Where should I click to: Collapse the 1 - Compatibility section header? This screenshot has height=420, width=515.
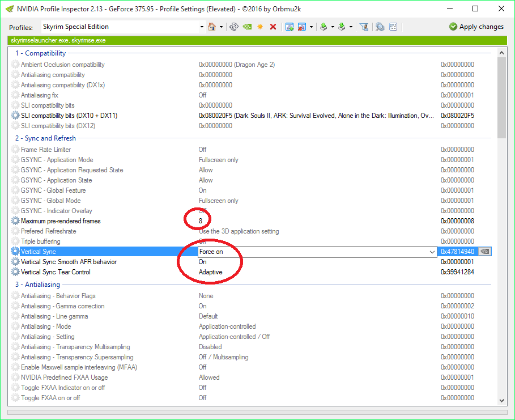tap(40, 53)
